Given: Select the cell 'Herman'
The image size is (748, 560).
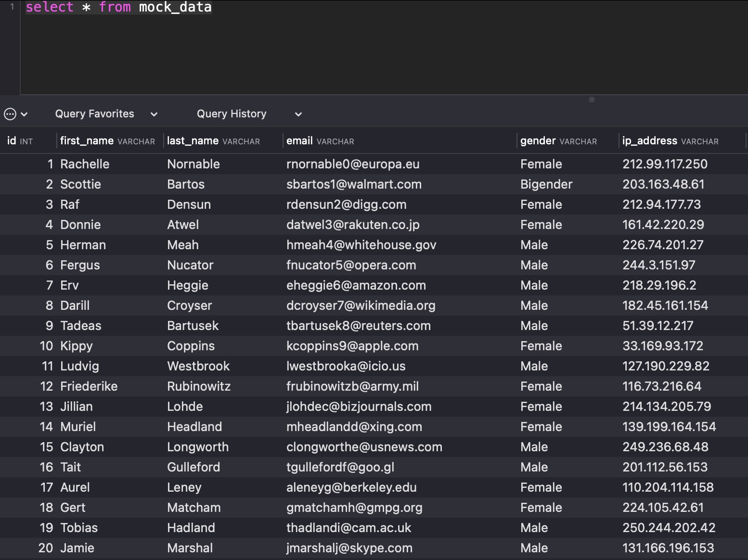Looking at the screenshot, I should click(x=83, y=245).
